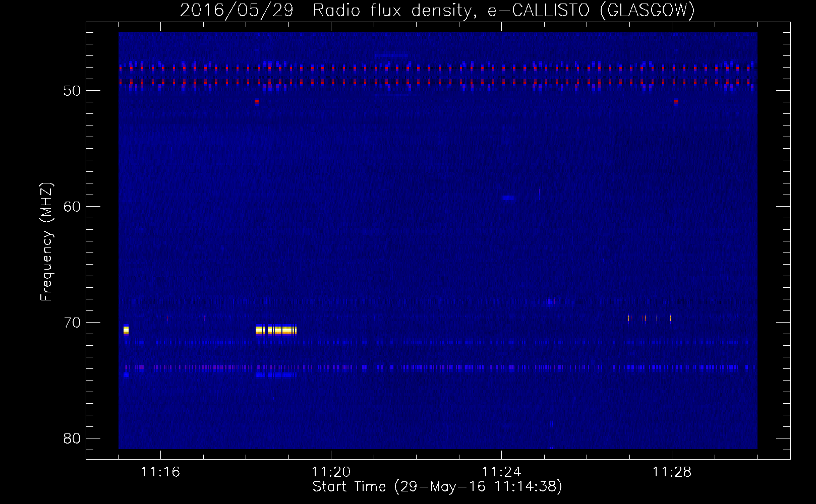Click the long bright yellow burst near 70 MHz
This screenshot has height=504, width=816.
click(x=276, y=330)
